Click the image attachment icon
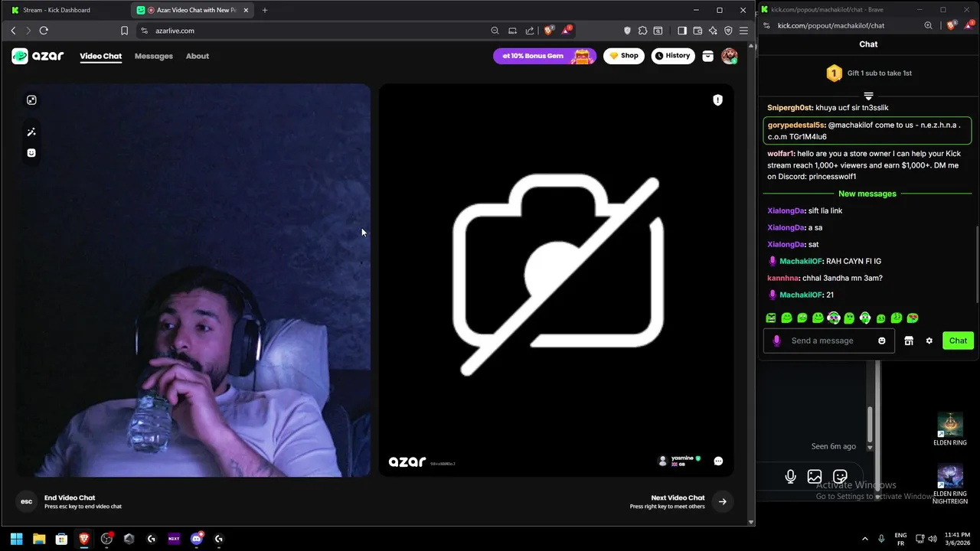 pyautogui.click(x=815, y=477)
